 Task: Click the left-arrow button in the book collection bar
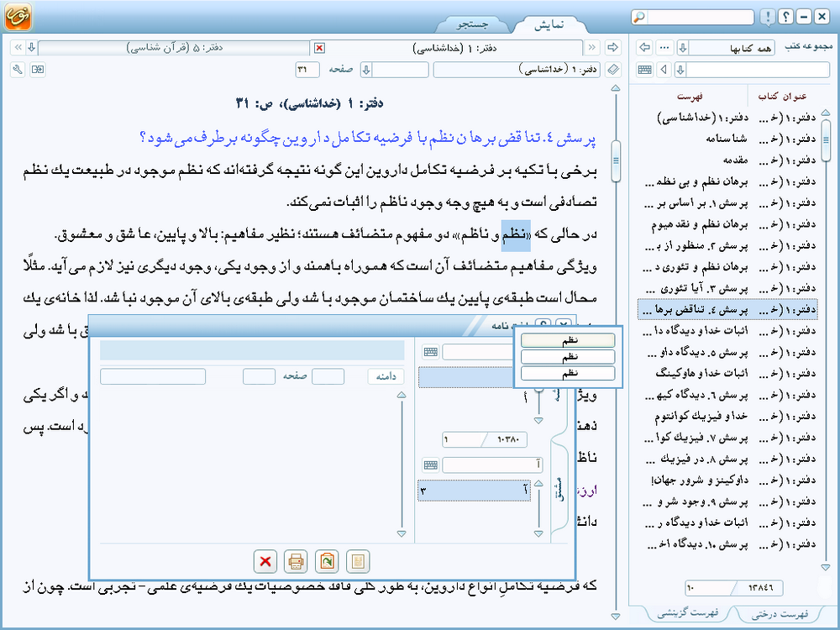644,48
